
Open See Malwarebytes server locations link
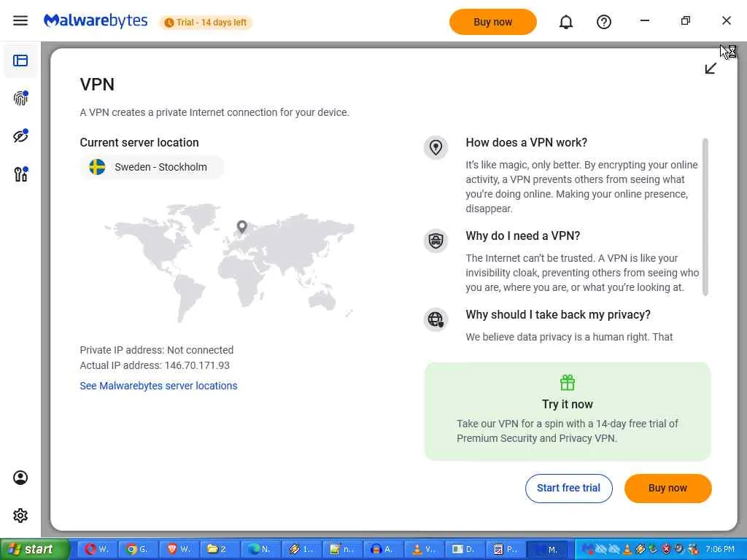(x=158, y=386)
